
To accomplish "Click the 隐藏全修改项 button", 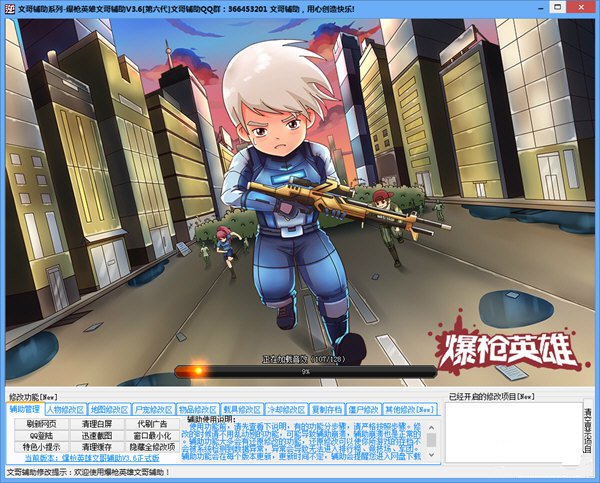I will tap(153, 447).
